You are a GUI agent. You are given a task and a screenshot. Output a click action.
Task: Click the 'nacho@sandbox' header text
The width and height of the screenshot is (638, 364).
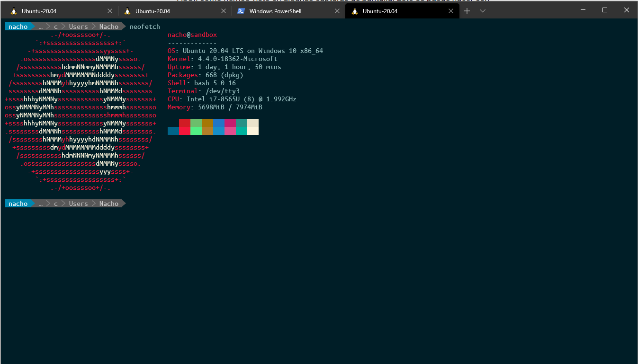[x=192, y=35]
